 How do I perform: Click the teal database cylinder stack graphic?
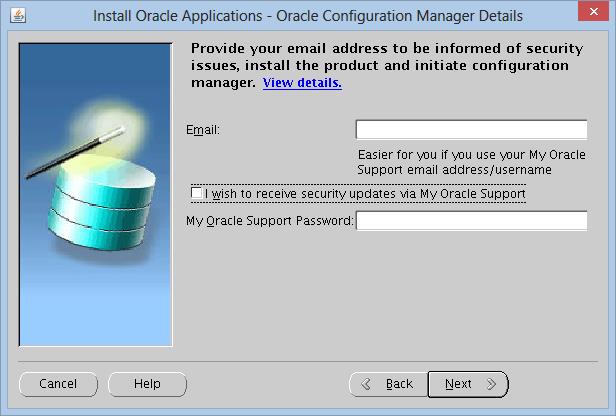tap(101, 202)
